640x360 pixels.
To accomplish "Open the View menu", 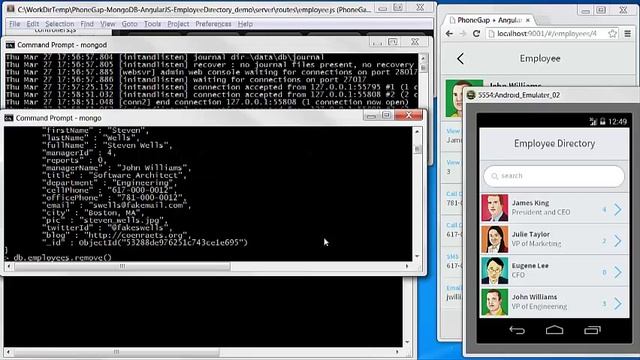I will (108, 24).
